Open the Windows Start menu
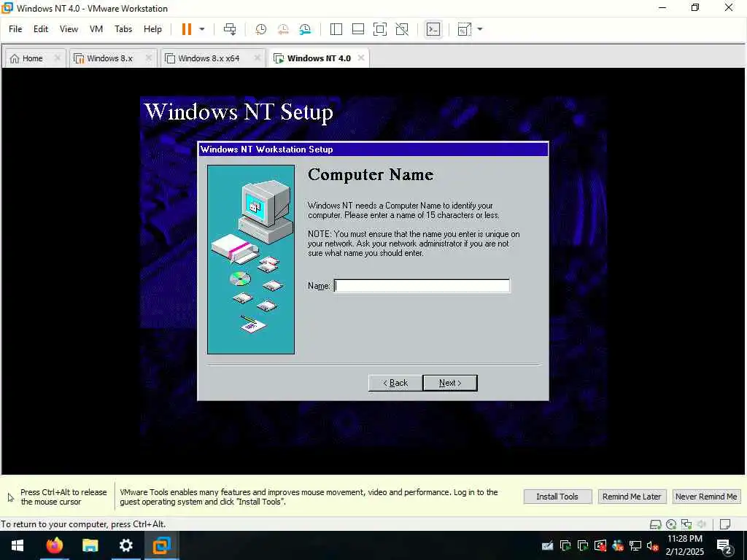This screenshot has width=747, height=560. pos(18,545)
